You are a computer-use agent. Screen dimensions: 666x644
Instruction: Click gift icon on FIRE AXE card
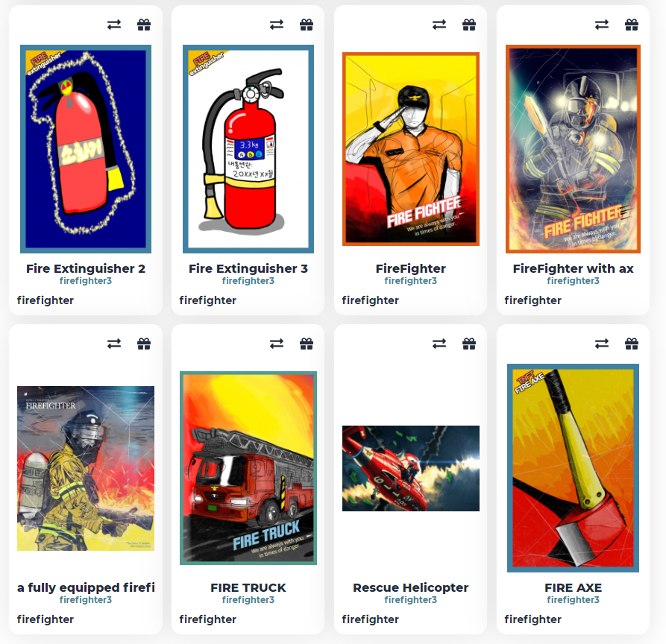(632, 344)
